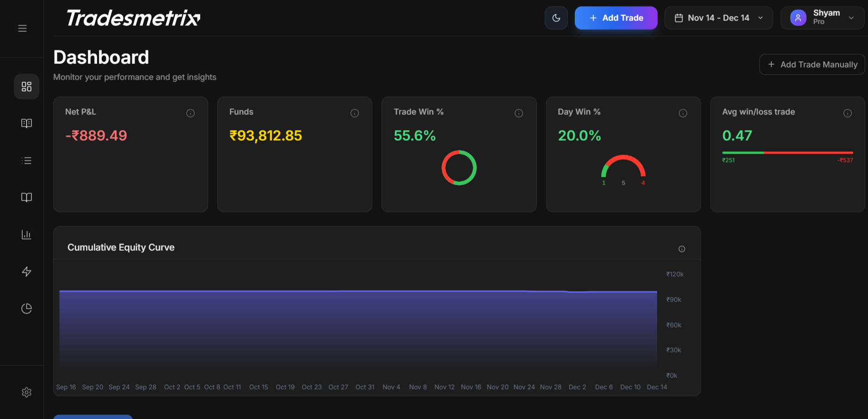Click the Tradesmetrix logo
This screenshot has height=419, width=868.
133,18
